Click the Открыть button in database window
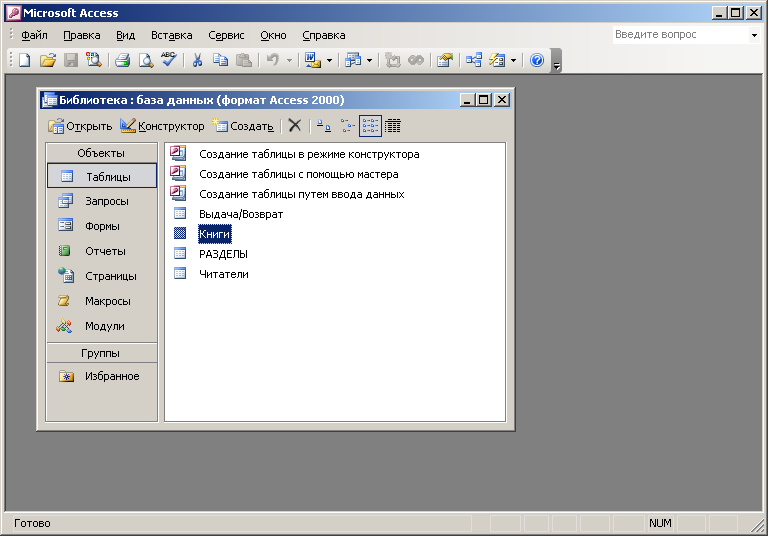Viewport: 768px width, 536px height. pyautogui.click(x=80, y=126)
